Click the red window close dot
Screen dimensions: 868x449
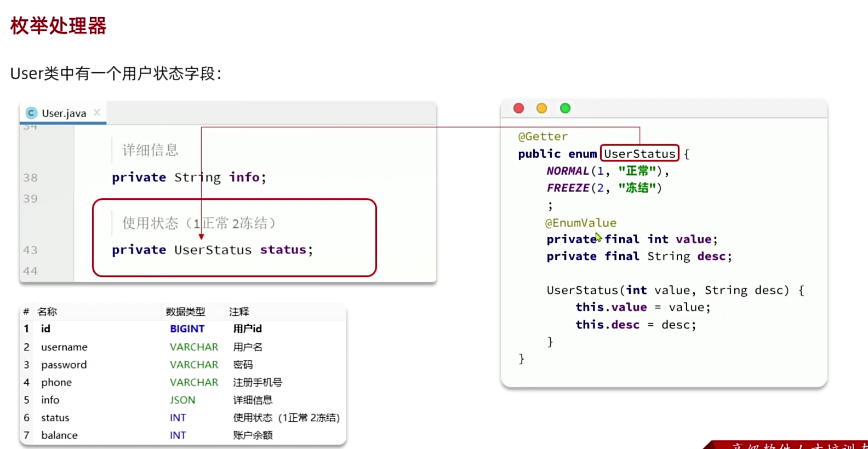[x=518, y=108]
